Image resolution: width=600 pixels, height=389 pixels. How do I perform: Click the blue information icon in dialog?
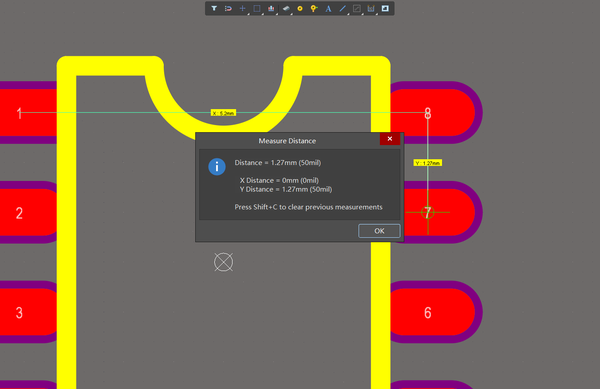(x=217, y=167)
